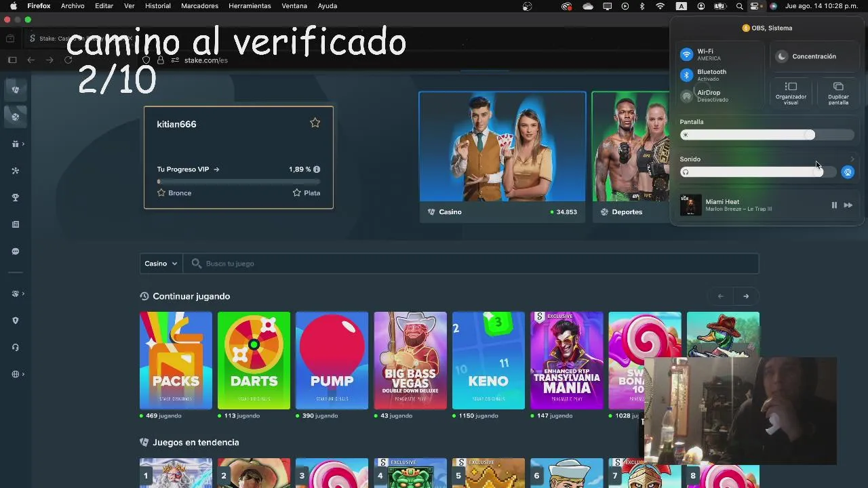Open the tracking protection shield in address bar
This screenshot has width=868, height=488.
(146, 60)
